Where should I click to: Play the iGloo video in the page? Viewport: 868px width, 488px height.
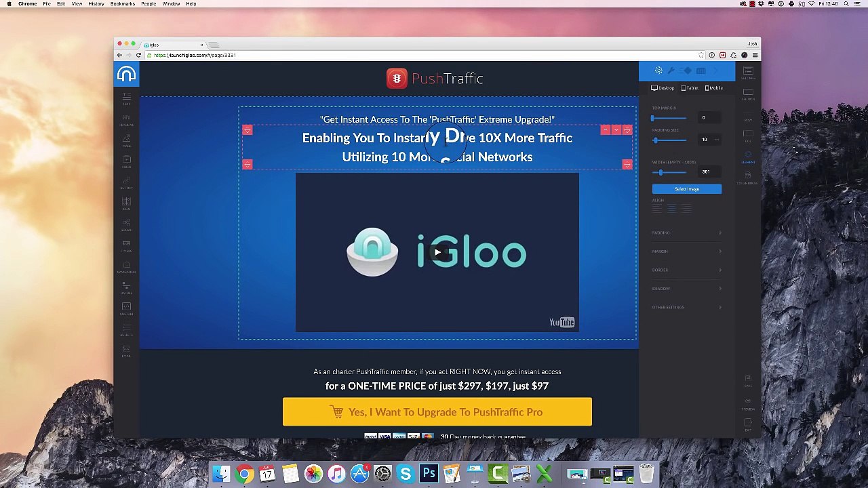pos(437,253)
